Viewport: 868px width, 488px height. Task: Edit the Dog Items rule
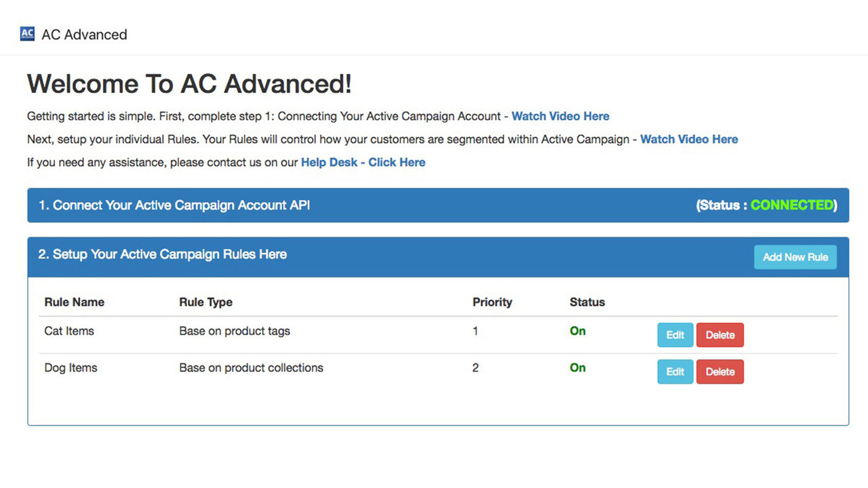[675, 371]
